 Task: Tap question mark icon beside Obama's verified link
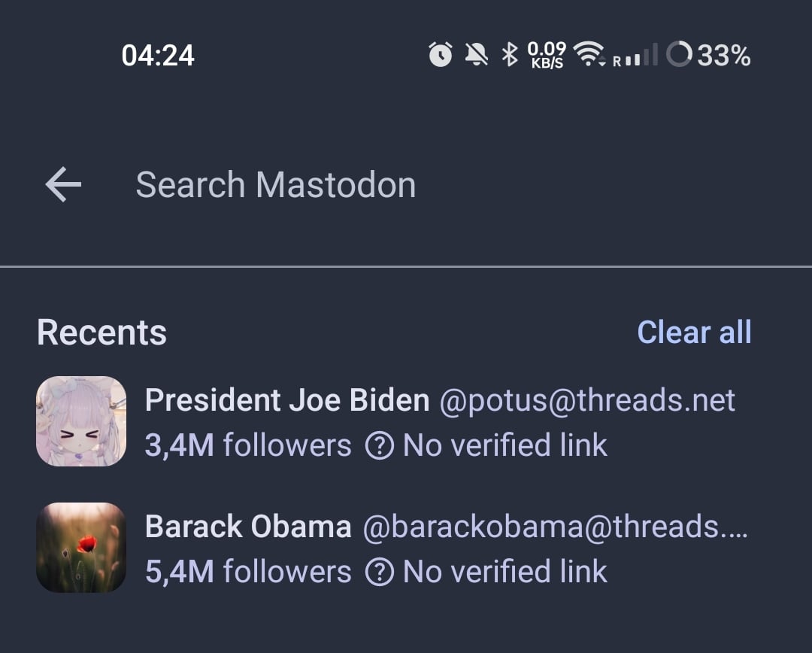pyautogui.click(x=380, y=573)
